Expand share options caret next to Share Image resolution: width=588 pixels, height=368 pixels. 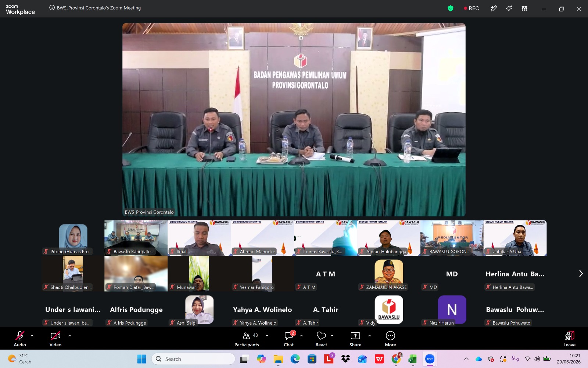(370, 336)
